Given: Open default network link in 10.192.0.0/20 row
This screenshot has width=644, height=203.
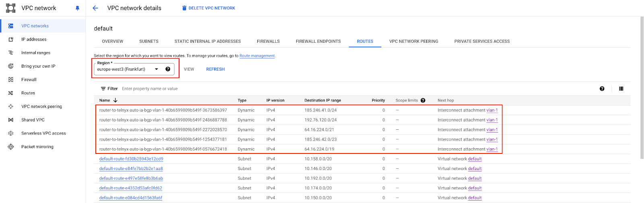Looking at the screenshot, I should click(x=475, y=178).
